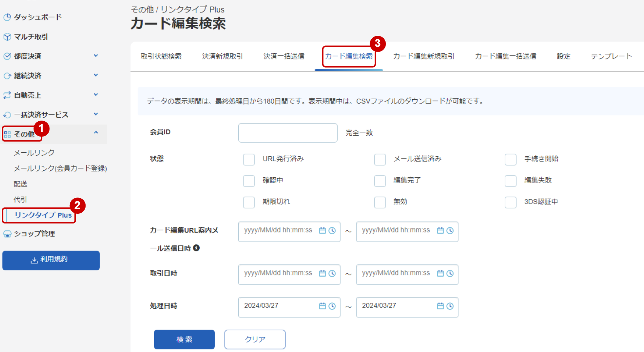The width and height of the screenshot is (644, 352).
Task: Open メールリンク(会員カード登録) sidebar link
Action: click(60, 168)
